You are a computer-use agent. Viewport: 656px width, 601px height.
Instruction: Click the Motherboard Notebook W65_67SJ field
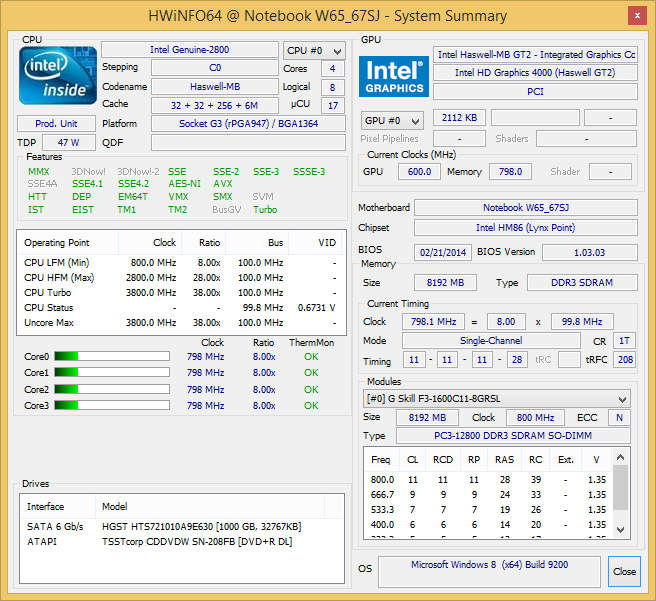coord(526,208)
